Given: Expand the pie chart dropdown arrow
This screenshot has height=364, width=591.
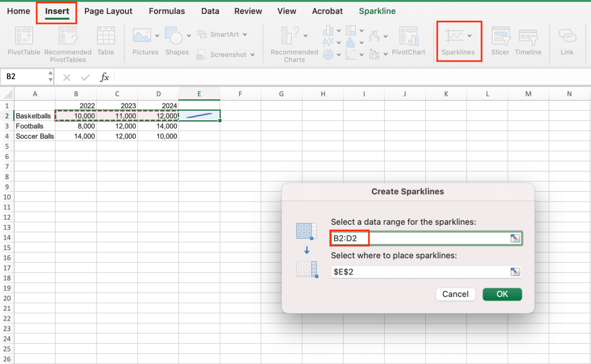Looking at the screenshot, I should (x=339, y=55).
